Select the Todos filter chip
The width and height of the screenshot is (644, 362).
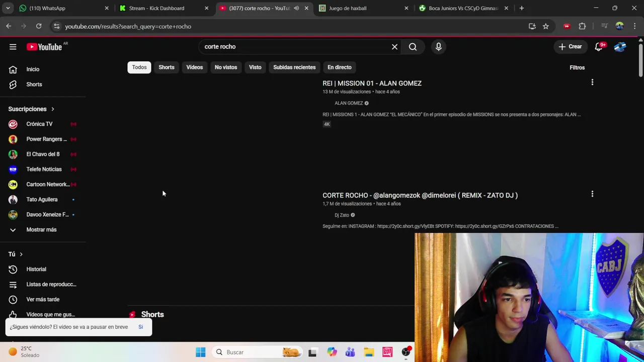coord(139,67)
